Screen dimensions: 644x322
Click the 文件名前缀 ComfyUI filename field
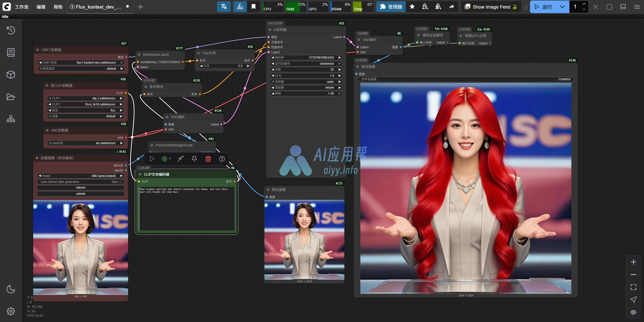[466, 79]
